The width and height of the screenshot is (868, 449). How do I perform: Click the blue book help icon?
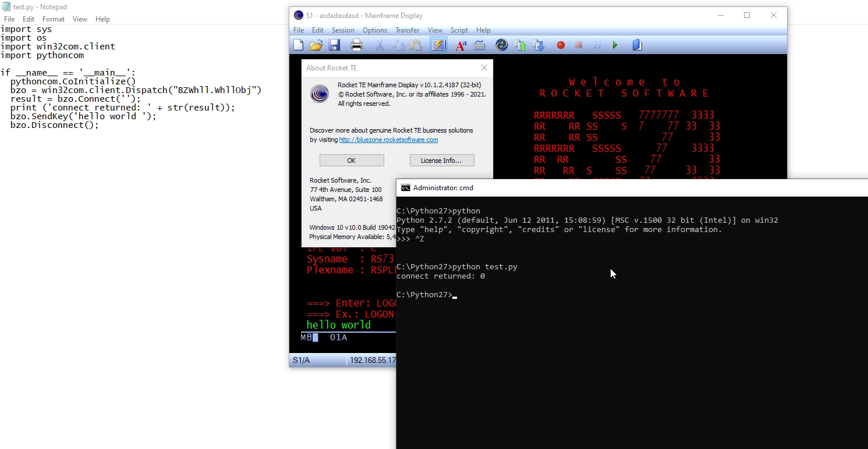(x=637, y=45)
